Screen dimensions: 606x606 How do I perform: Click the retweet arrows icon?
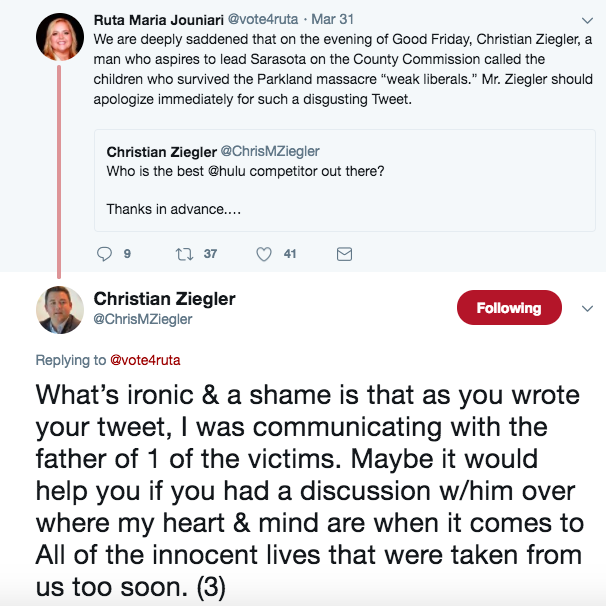pyautogui.click(x=183, y=254)
